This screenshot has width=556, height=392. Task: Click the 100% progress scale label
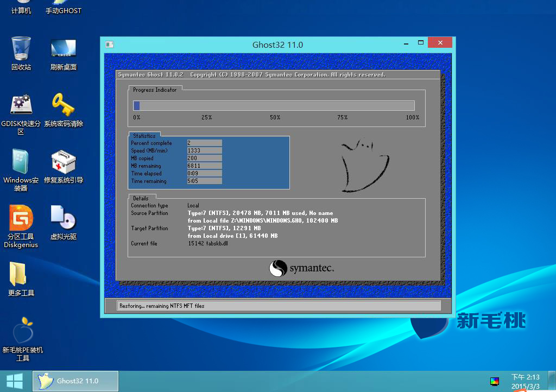(413, 117)
